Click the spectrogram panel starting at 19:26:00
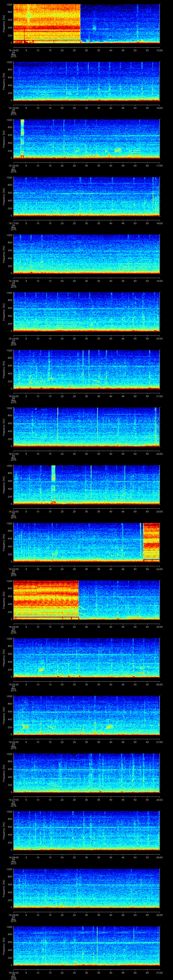Viewport: 173px width, 980px height. click(86, 715)
